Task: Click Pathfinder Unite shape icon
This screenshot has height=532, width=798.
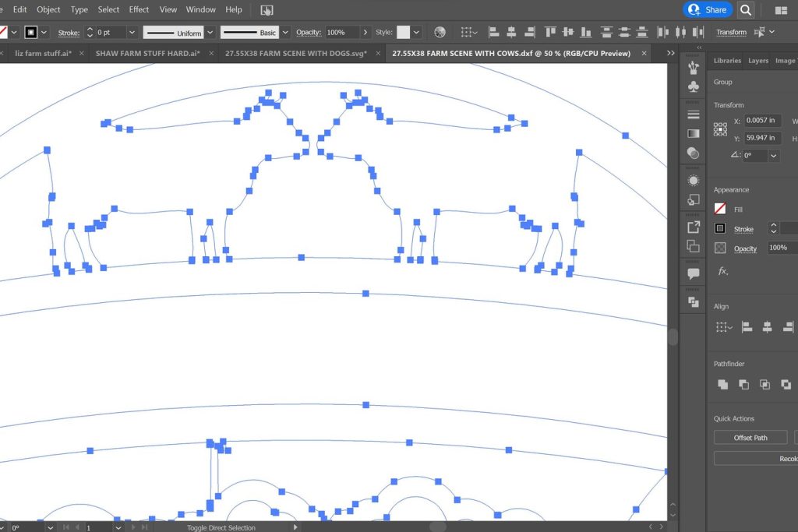Action: click(x=722, y=384)
